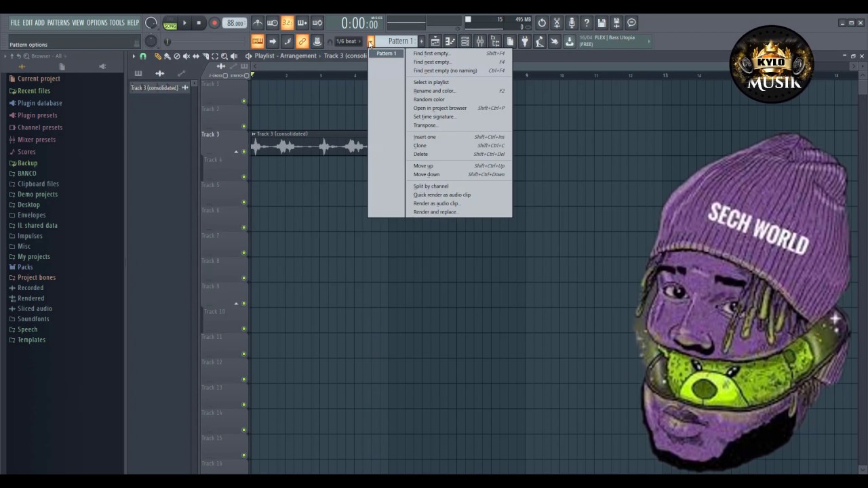Open the PATTERNS menu

[58, 22]
